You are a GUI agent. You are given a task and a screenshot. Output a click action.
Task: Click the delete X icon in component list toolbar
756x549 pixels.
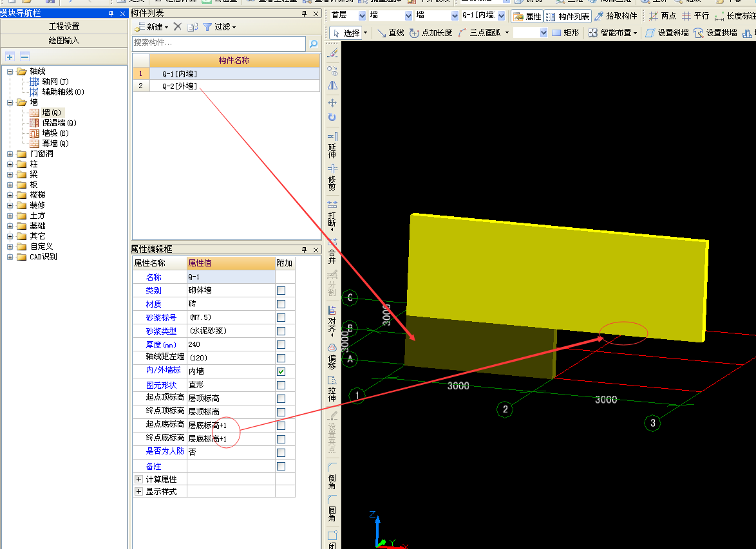[x=178, y=26]
